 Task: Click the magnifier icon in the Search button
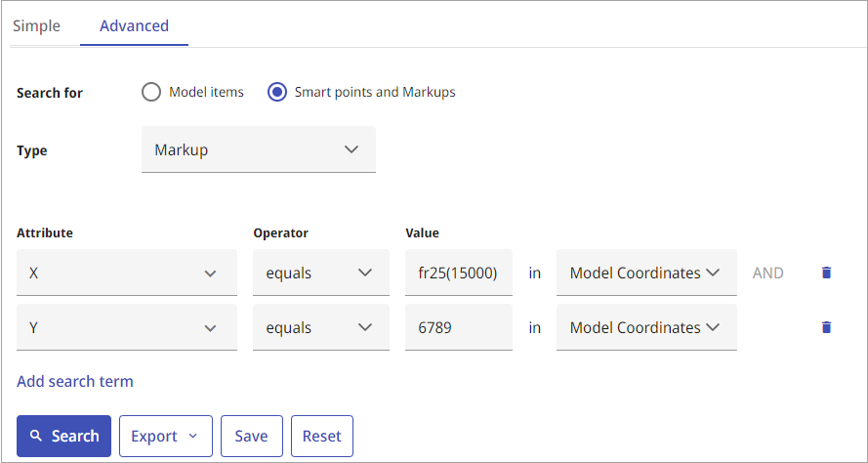coord(36,436)
